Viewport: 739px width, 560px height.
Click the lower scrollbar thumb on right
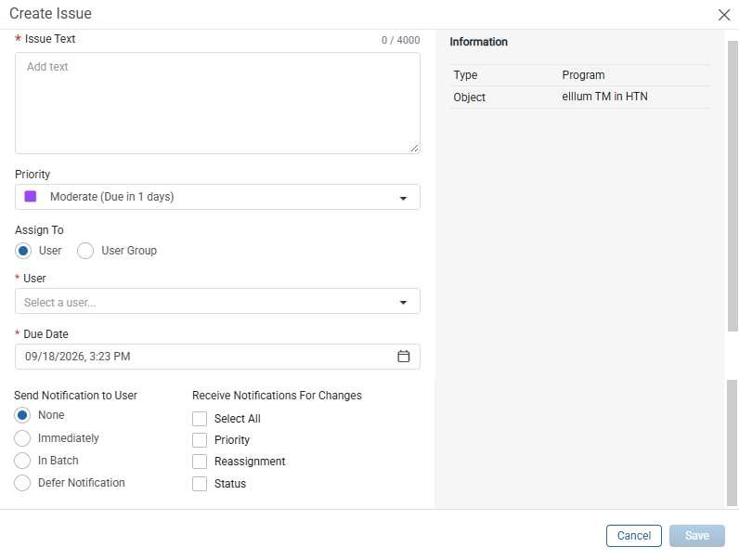(732, 443)
